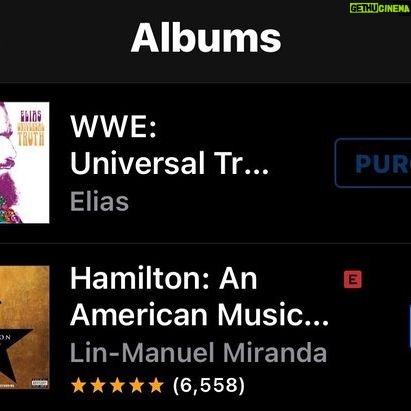Open the Elias Universal Truth album cover

click(24, 163)
